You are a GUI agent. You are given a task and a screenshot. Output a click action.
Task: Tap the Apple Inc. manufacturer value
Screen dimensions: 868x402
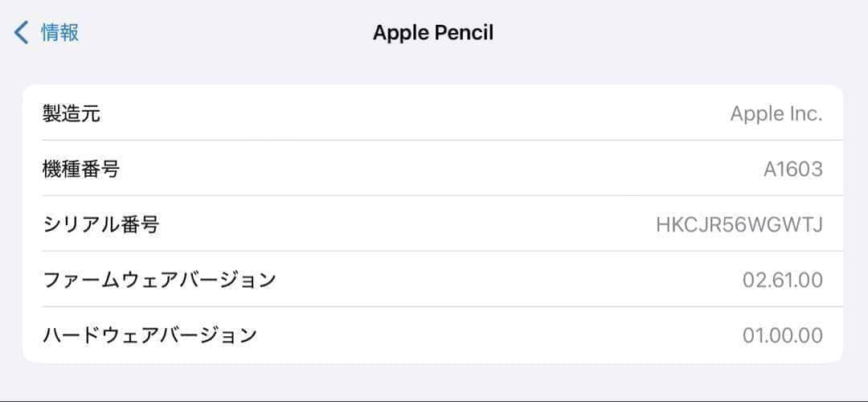click(776, 113)
